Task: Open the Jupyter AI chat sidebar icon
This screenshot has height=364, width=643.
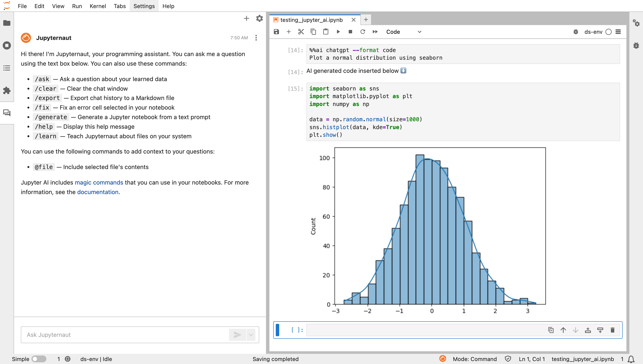Action: click(7, 113)
